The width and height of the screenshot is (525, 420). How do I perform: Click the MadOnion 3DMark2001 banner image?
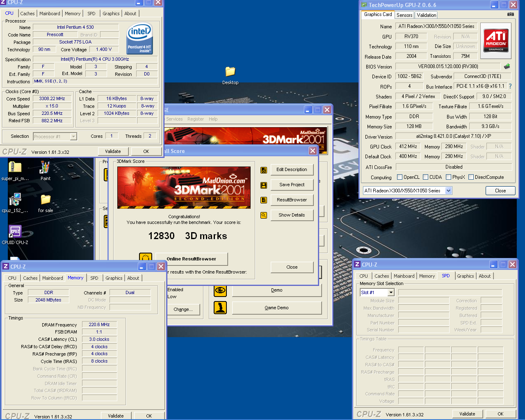coord(184,188)
